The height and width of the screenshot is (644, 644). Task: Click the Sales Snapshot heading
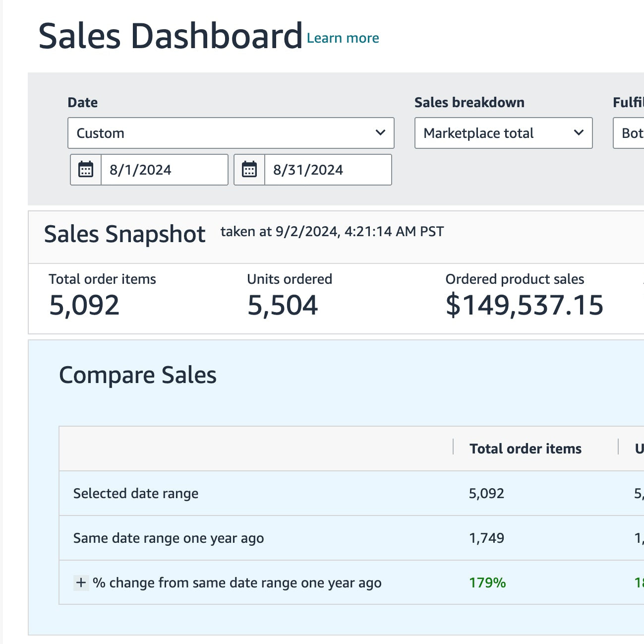[124, 234]
